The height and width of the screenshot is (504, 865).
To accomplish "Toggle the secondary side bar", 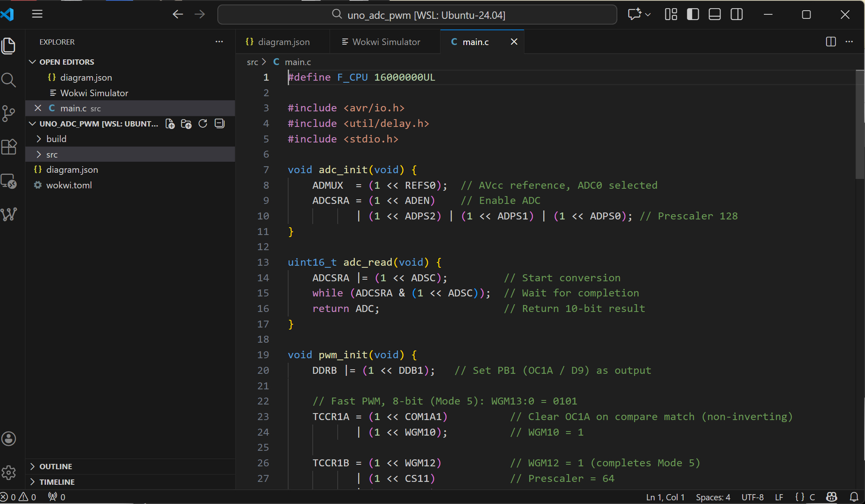I will (736, 15).
